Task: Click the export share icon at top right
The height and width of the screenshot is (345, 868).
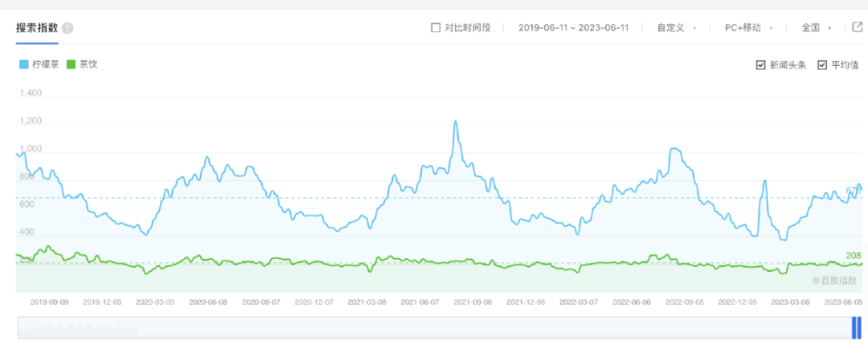Action: click(x=858, y=27)
